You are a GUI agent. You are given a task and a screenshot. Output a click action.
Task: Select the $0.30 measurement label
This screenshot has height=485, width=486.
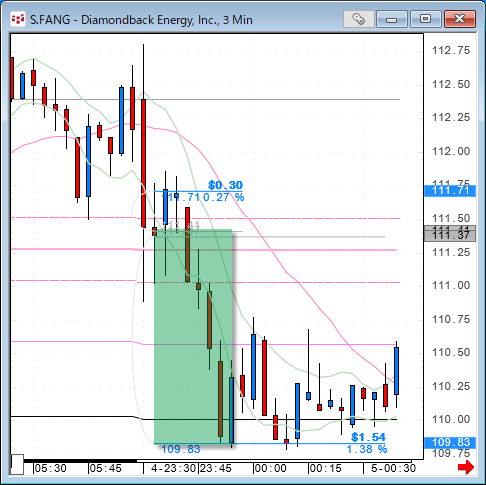point(226,185)
